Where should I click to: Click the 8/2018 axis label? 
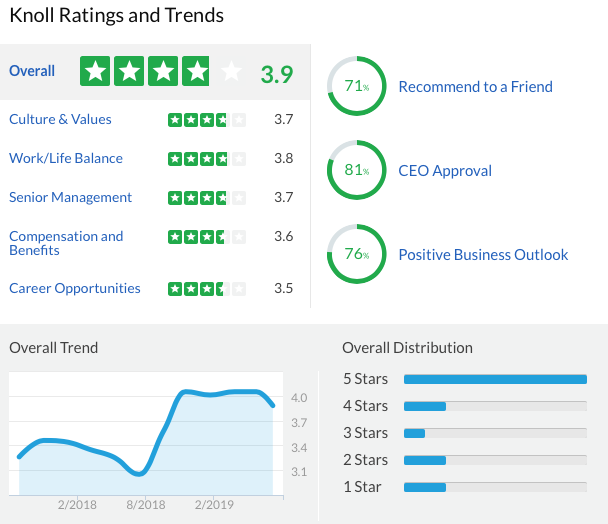click(146, 505)
